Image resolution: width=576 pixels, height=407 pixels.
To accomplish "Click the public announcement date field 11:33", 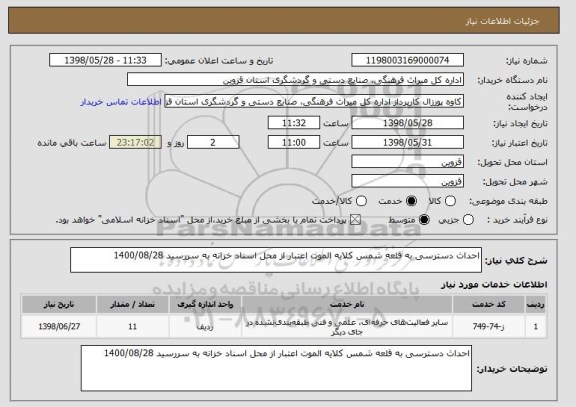I will coord(105,60).
